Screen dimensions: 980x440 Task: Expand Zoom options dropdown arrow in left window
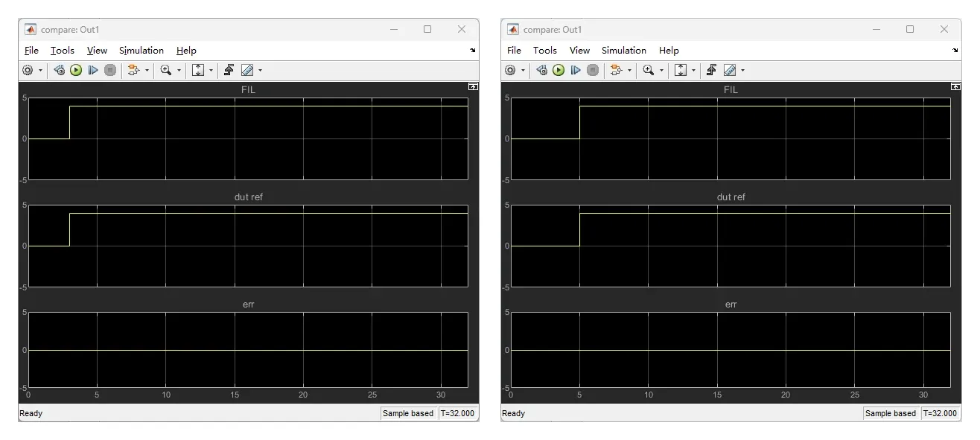[x=179, y=71]
